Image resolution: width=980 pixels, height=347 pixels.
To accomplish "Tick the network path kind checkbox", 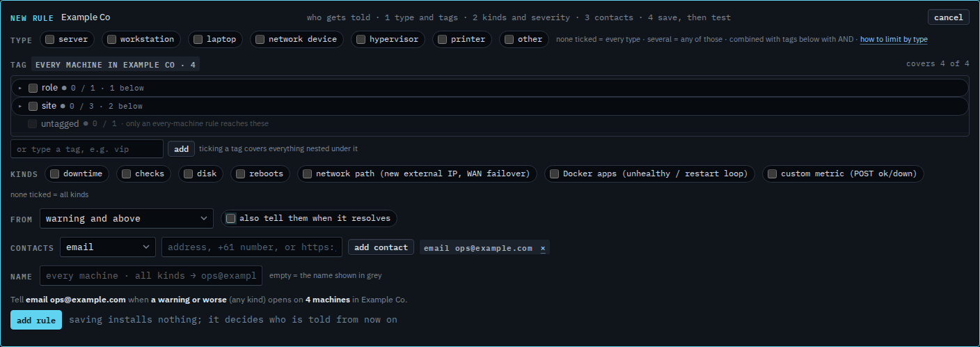I will click(x=307, y=173).
